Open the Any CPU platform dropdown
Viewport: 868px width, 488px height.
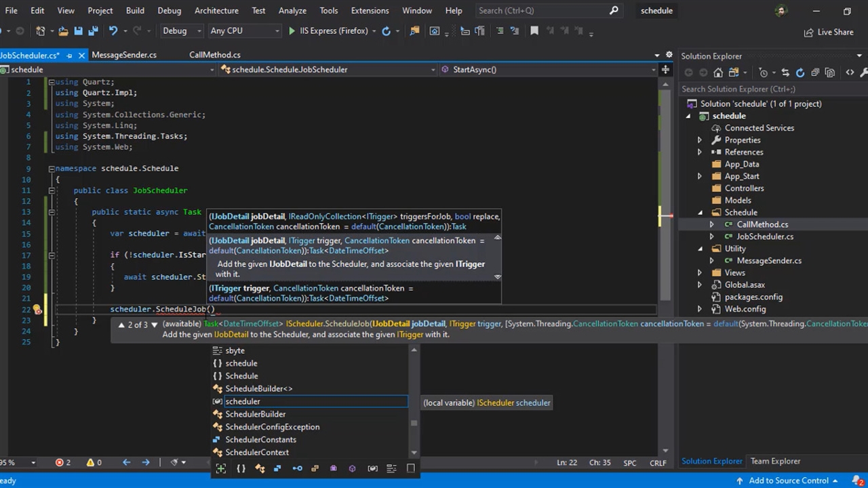point(244,31)
